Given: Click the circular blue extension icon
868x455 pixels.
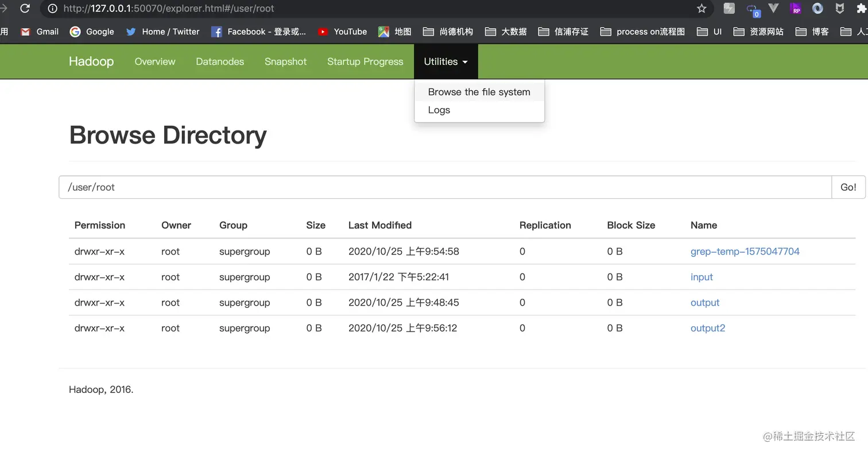Looking at the screenshot, I should tap(817, 9).
